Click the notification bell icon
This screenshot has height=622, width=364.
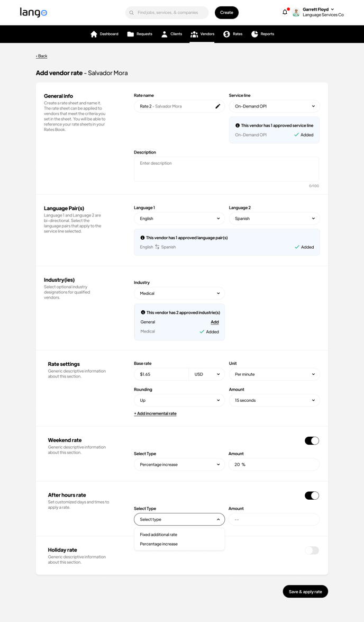coord(285,12)
